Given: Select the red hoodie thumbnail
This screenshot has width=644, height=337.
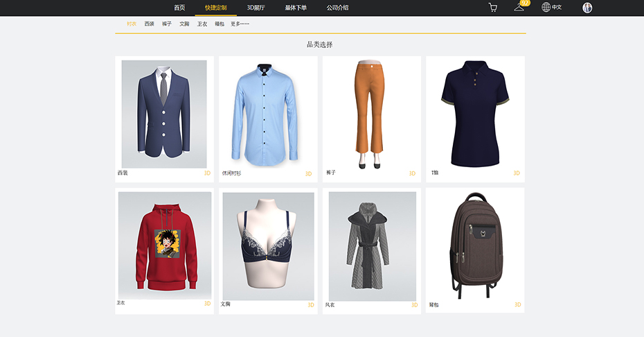Looking at the screenshot, I should click(164, 245).
